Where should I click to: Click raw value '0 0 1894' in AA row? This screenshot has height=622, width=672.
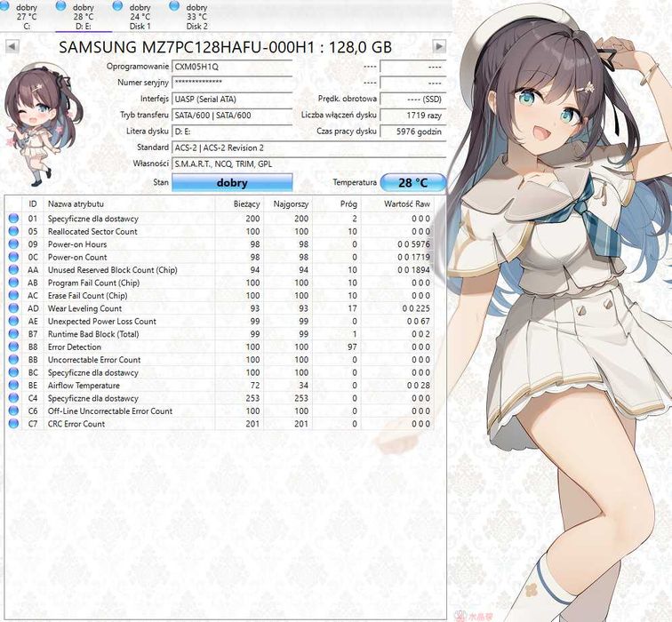pyautogui.click(x=413, y=270)
